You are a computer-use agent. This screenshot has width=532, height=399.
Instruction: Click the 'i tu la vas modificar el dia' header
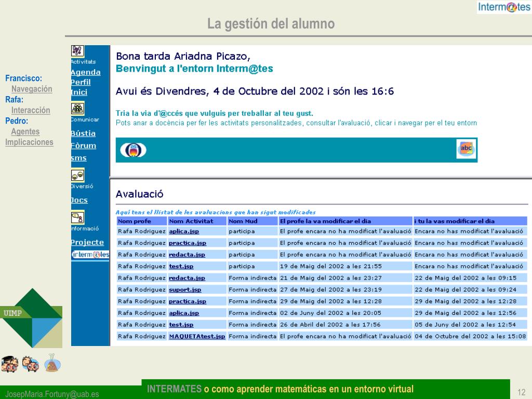click(470, 221)
